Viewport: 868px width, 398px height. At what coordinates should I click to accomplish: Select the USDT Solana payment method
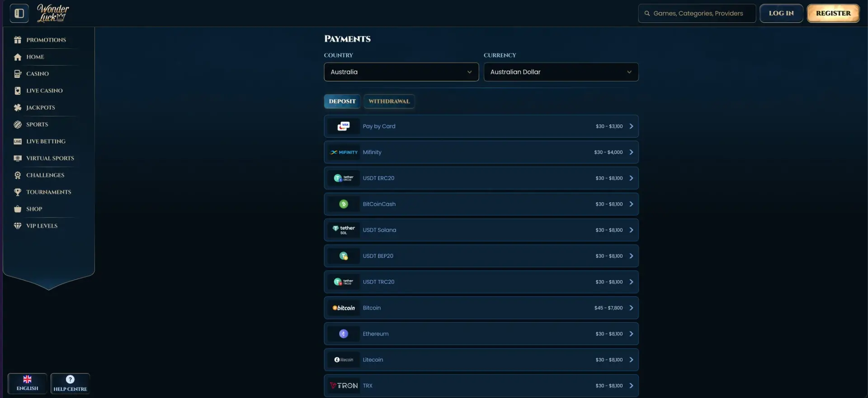(x=481, y=230)
